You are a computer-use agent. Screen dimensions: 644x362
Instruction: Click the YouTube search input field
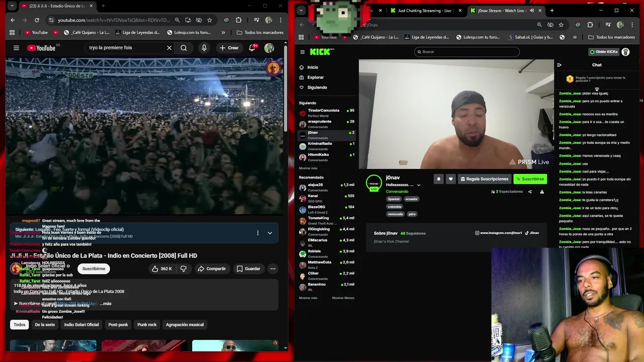[x=125, y=48]
